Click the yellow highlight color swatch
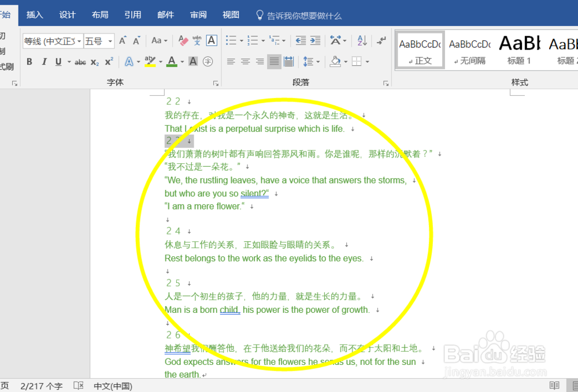 149,65
